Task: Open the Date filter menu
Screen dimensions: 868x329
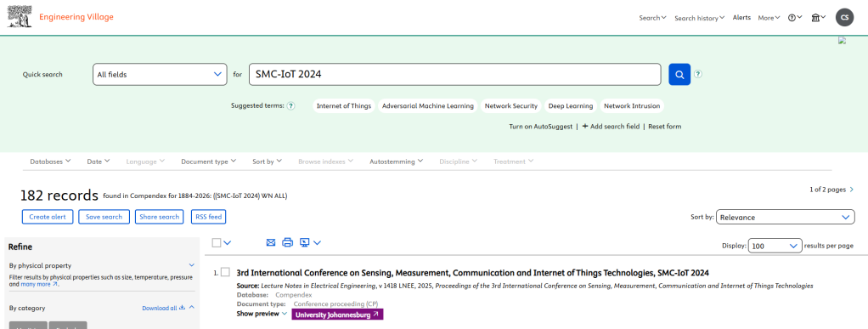Action: click(x=99, y=162)
